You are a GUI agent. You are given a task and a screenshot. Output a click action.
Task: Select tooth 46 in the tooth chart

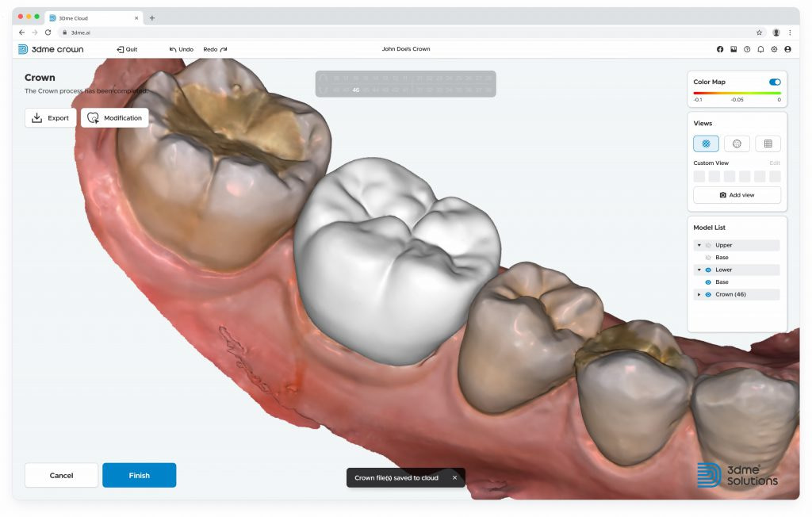[x=355, y=90]
